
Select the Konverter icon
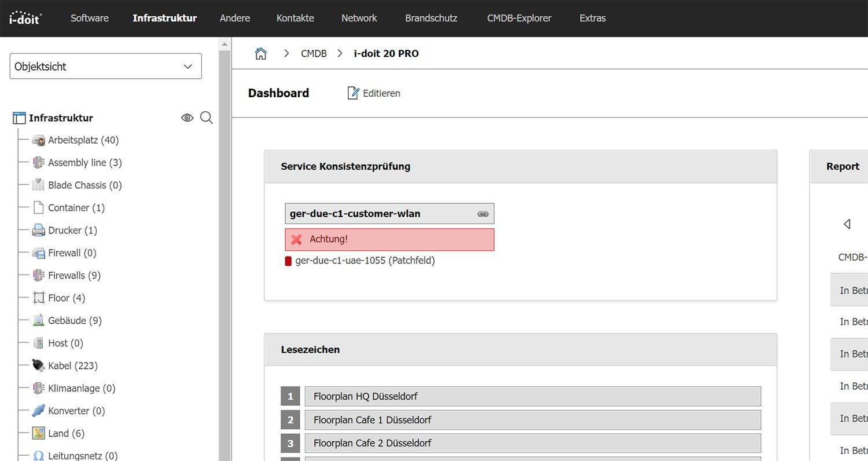(x=39, y=411)
